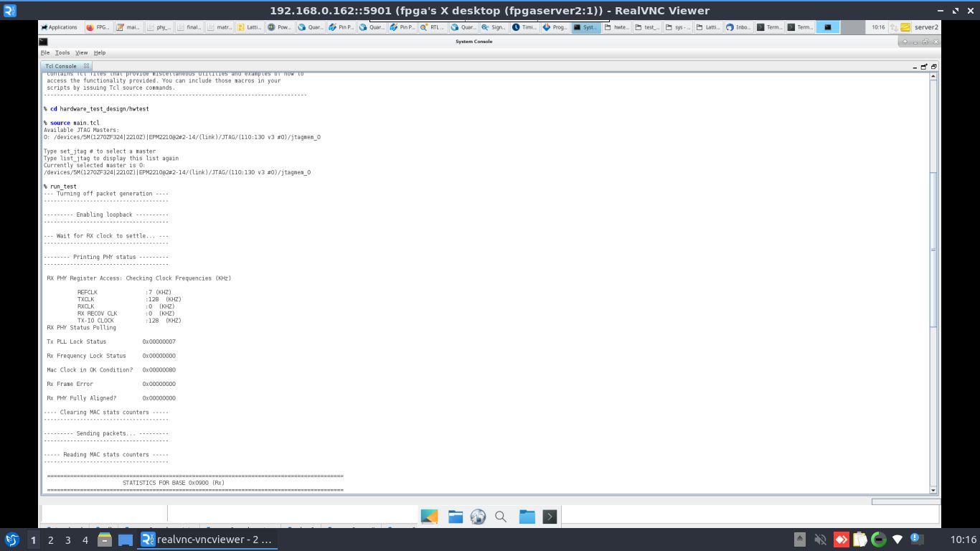The image size is (980, 551).
Task: Open the hwtest folder taskbar window
Action: coord(616,27)
